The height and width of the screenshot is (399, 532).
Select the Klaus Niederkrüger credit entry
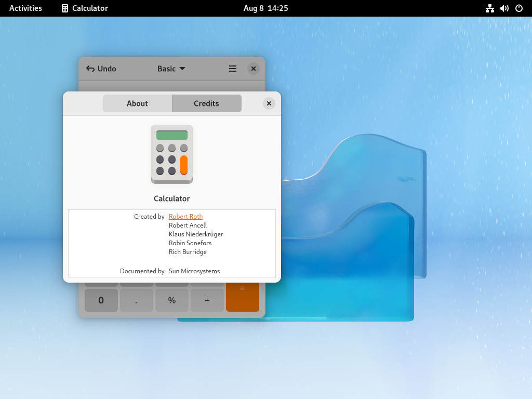pyautogui.click(x=196, y=234)
